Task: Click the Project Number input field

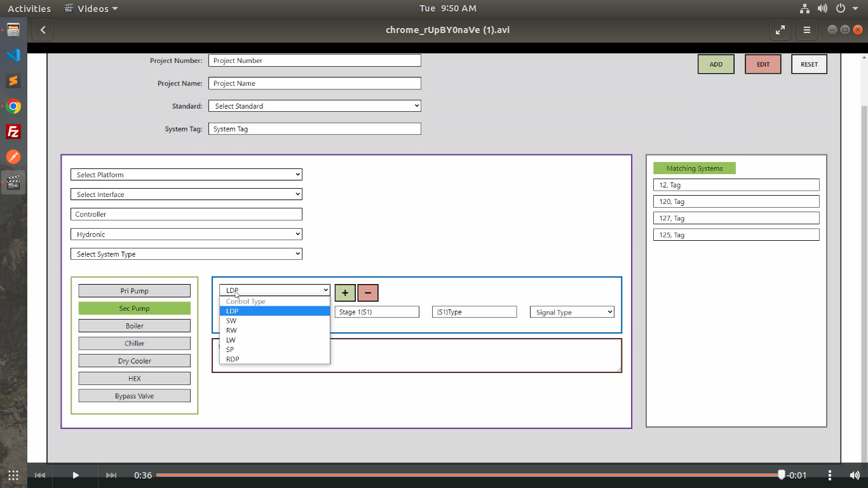Action: point(315,60)
